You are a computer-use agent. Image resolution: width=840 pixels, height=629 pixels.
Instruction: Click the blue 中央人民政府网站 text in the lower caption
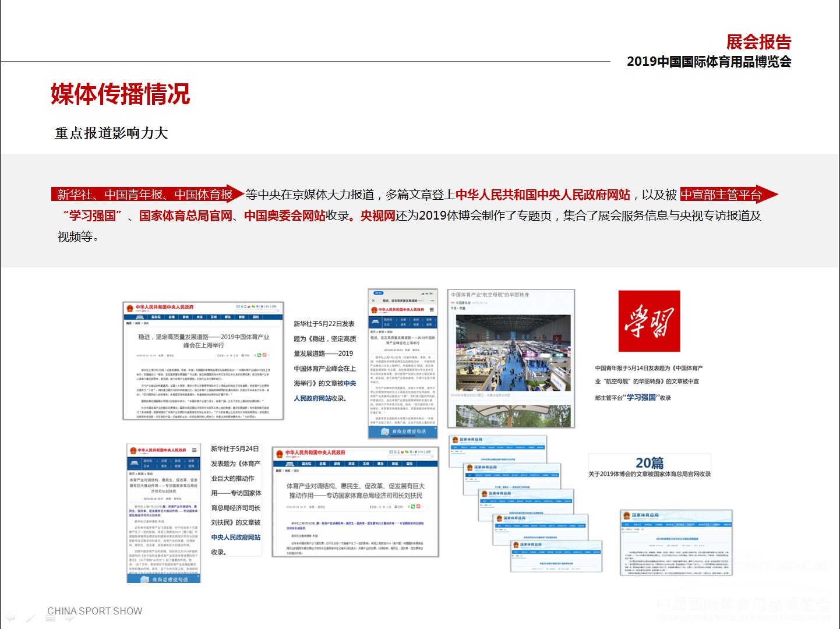[x=236, y=537]
